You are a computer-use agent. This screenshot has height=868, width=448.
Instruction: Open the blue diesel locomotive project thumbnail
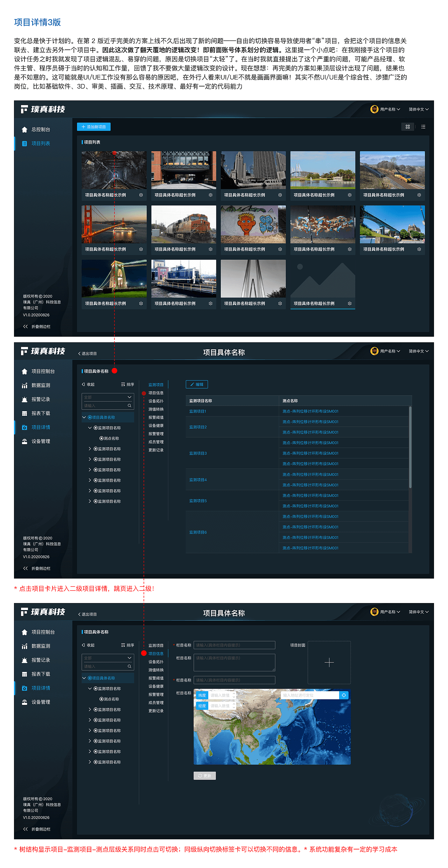coord(184,279)
